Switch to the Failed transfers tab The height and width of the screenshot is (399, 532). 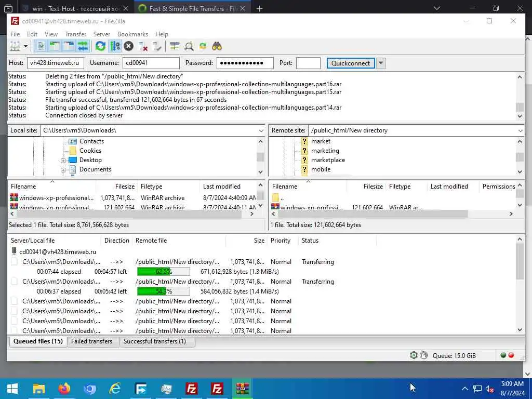[91, 341]
